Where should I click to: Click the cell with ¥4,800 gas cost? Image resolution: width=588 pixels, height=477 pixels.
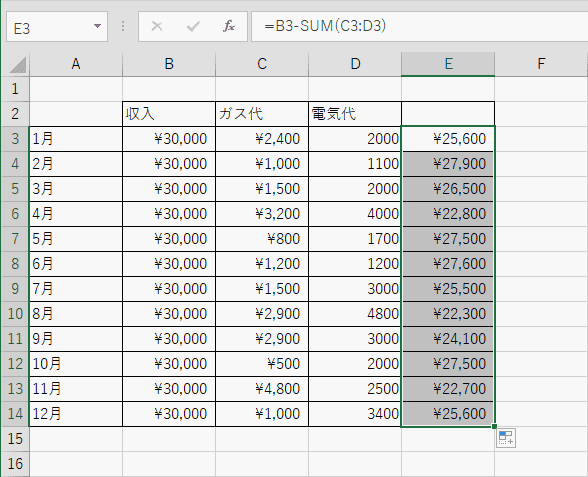coord(262,389)
